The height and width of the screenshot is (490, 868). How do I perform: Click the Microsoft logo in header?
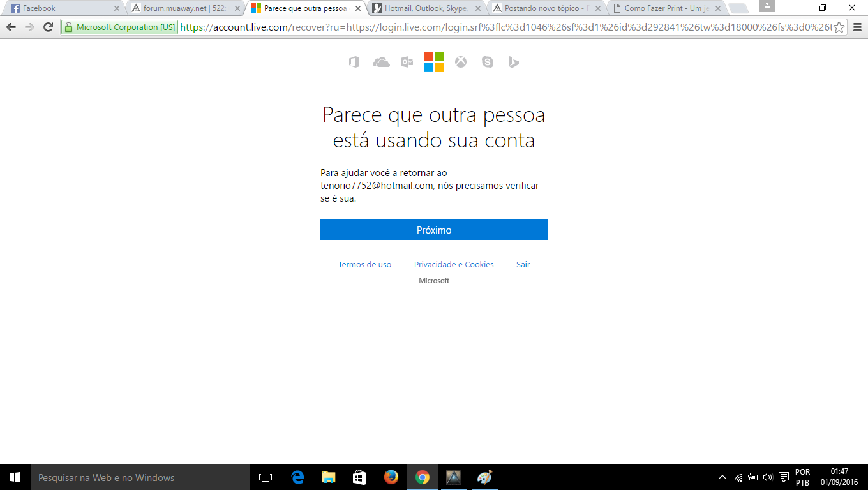click(x=434, y=62)
